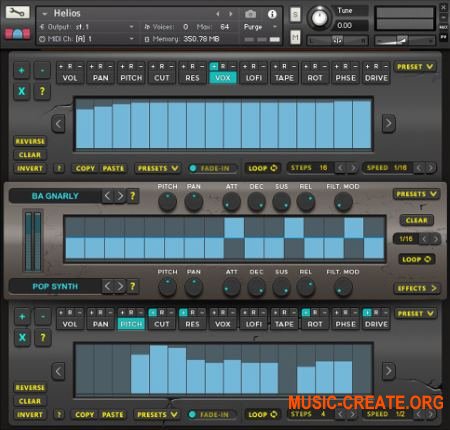450x430 pixels.
Task: Adjust the Tune knob
Action: [x=319, y=18]
